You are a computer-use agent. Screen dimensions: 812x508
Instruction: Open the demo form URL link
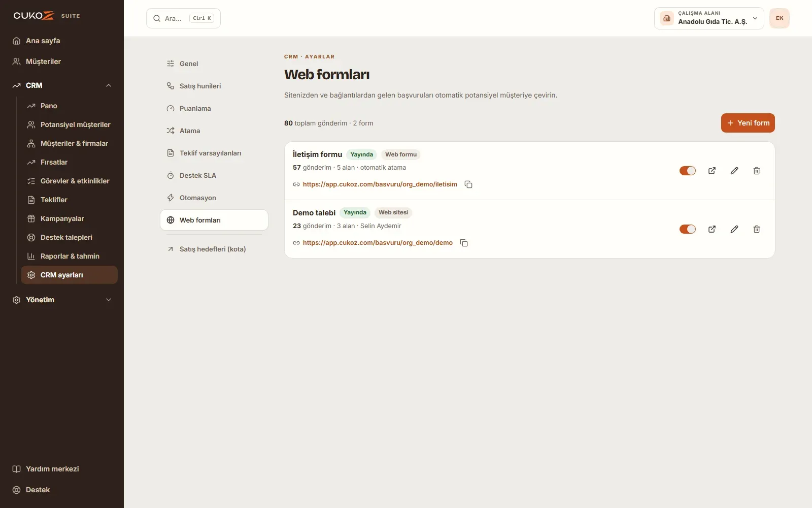(x=378, y=243)
